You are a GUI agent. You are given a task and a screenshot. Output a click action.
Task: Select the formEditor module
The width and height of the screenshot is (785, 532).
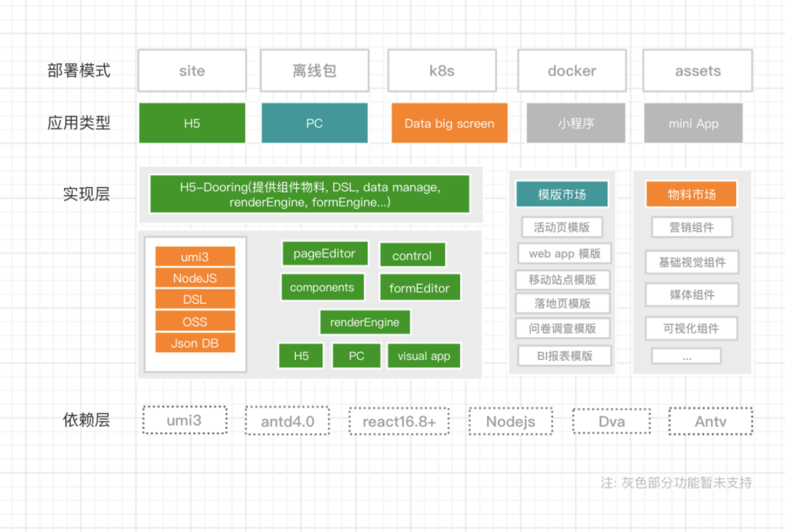(419, 287)
